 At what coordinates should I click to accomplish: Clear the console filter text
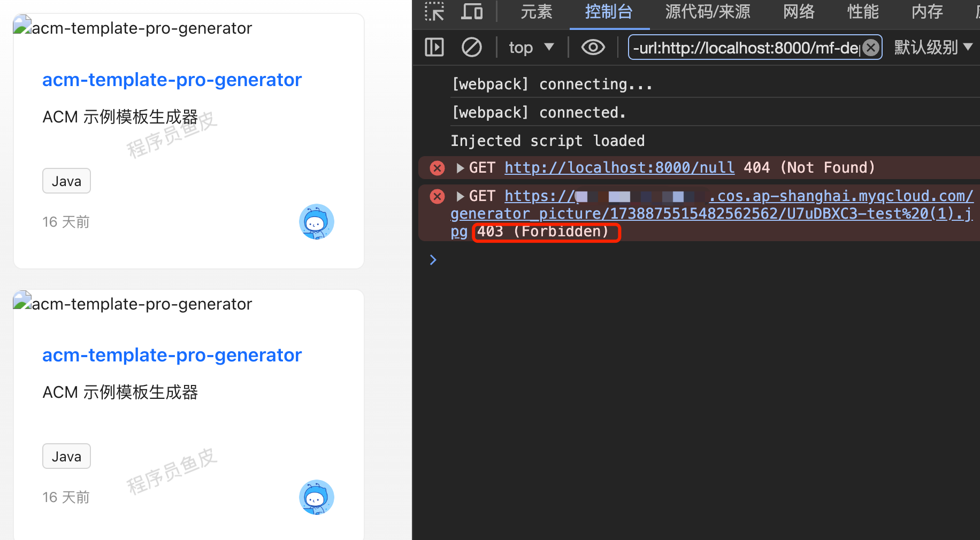871,48
